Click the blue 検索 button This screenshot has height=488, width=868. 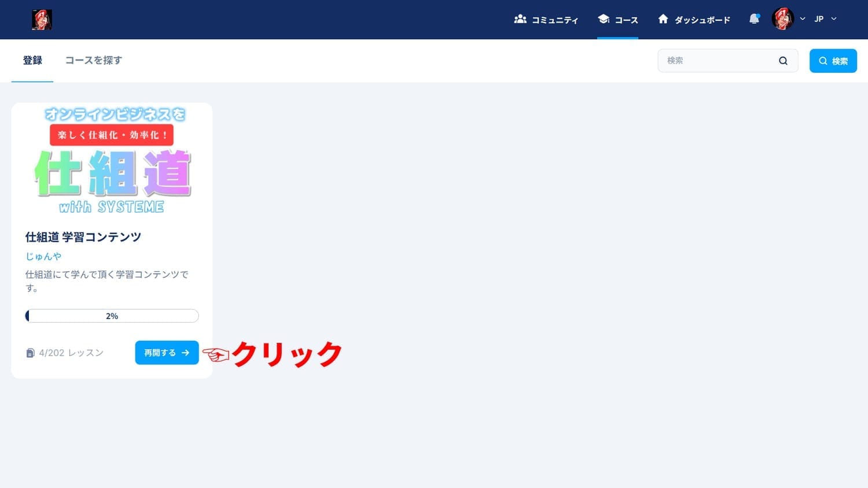(x=833, y=61)
